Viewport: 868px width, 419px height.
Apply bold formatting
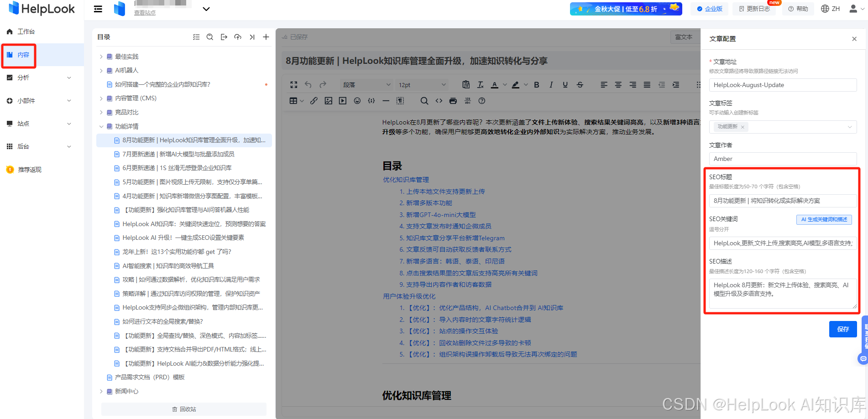pos(537,85)
